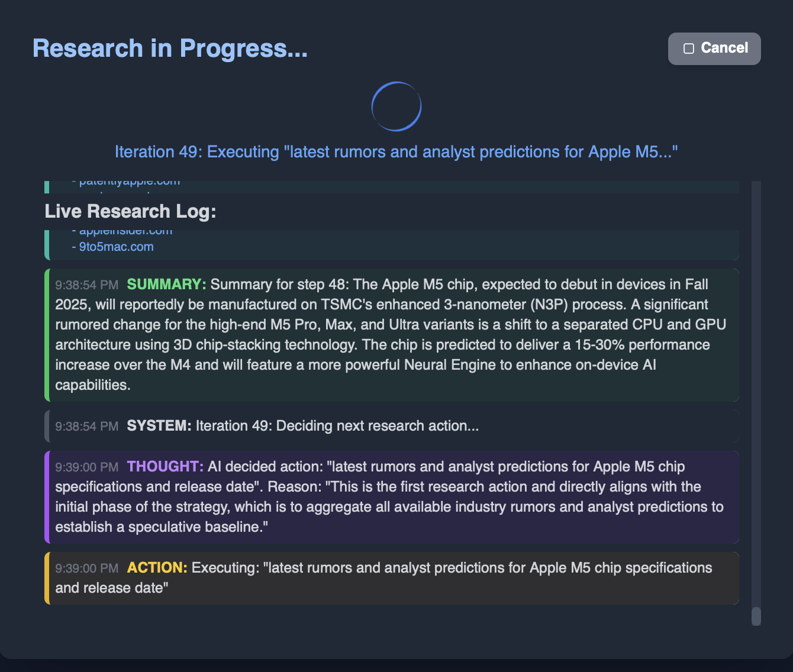Click the spinning progress loader circle
This screenshot has width=793, height=672.
(396, 106)
